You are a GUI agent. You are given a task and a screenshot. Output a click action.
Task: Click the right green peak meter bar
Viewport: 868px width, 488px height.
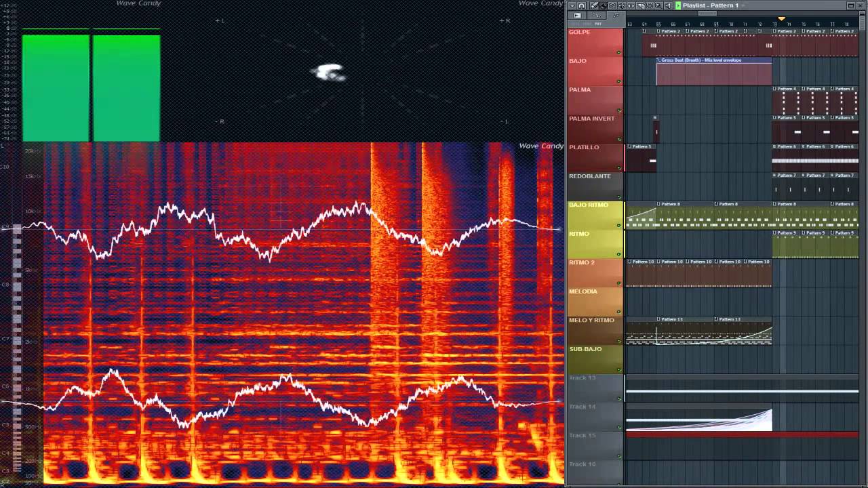coord(126,88)
